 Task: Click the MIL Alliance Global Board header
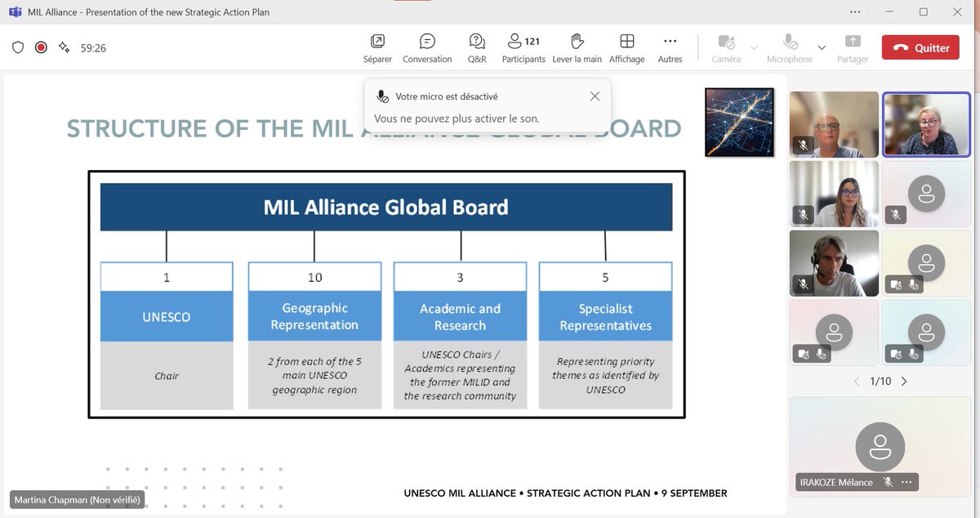(x=386, y=207)
